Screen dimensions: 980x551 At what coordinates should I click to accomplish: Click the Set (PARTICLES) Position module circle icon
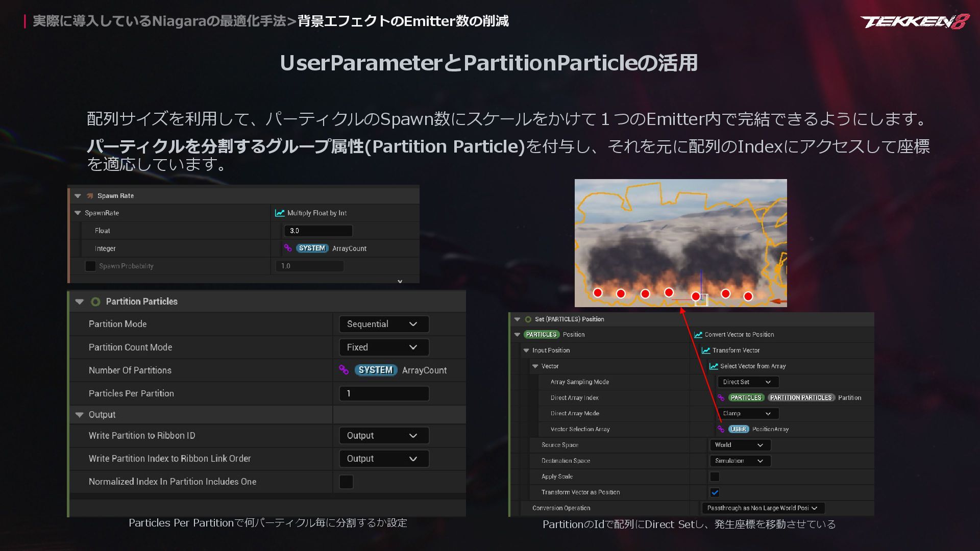coord(528,319)
